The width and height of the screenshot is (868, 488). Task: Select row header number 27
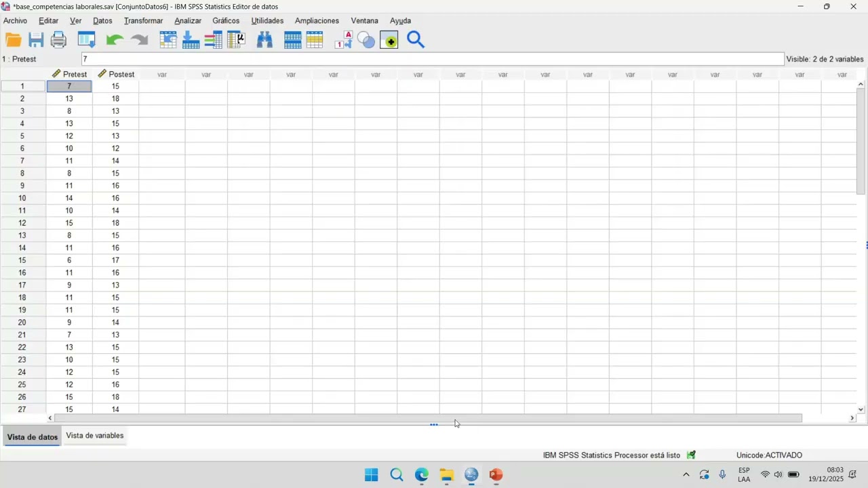(x=22, y=409)
